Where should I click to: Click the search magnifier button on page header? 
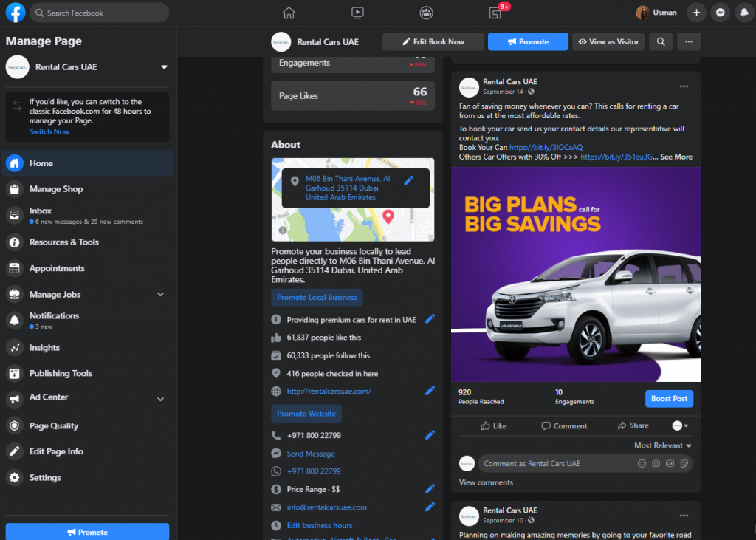tap(661, 41)
